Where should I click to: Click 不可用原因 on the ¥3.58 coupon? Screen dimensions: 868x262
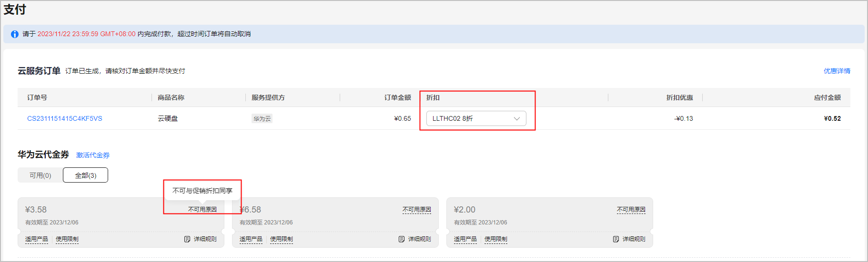tap(202, 210)
